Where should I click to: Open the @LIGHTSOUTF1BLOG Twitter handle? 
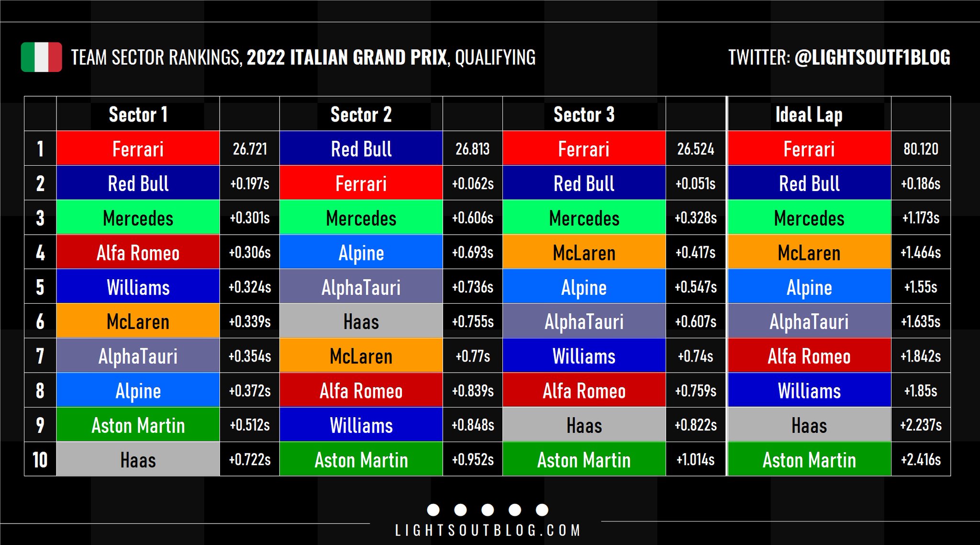872,57
